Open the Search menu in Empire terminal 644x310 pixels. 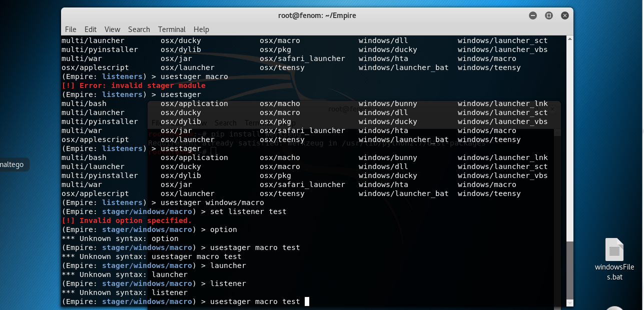(139, 29)
